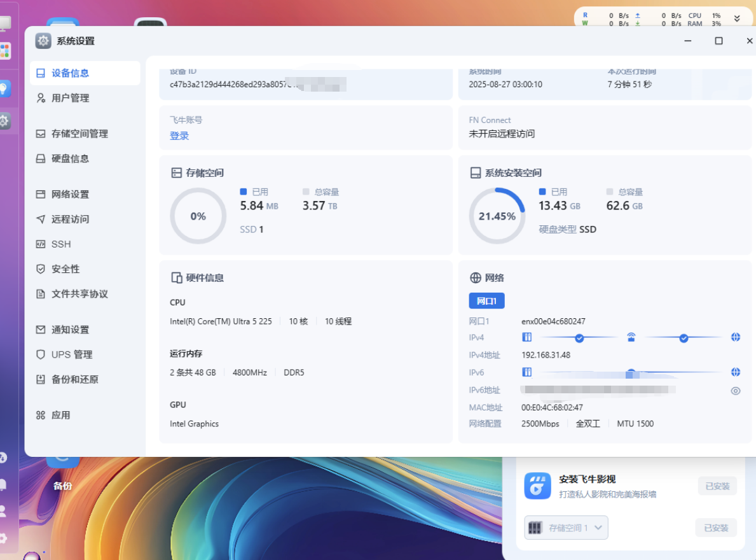The image size is (756, 560).
Task: Open 远程访问 settings
Action: (85, 220)
